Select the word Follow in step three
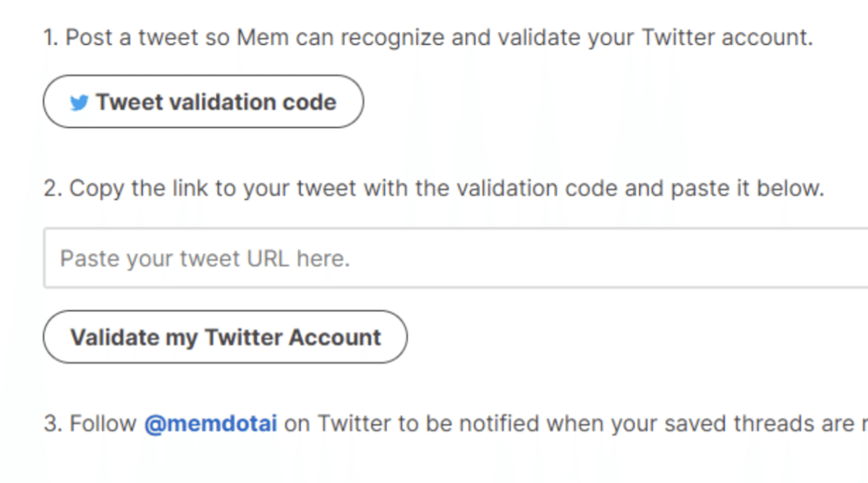 tap(103, 424)
